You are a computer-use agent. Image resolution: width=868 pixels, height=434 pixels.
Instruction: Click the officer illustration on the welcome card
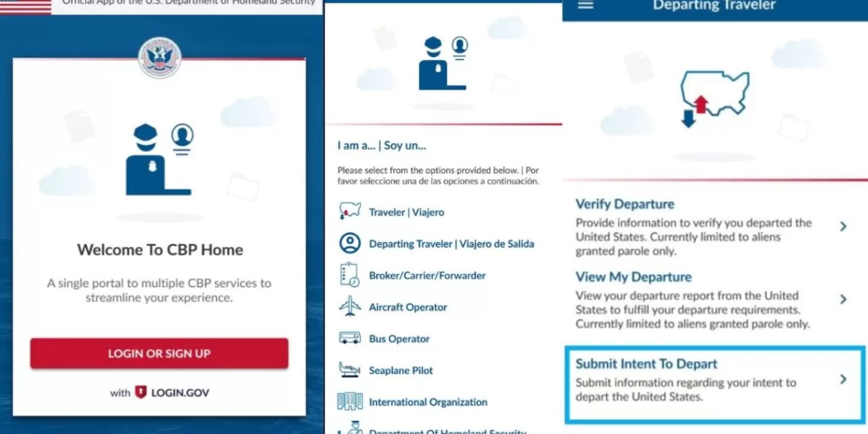(159, 159)
